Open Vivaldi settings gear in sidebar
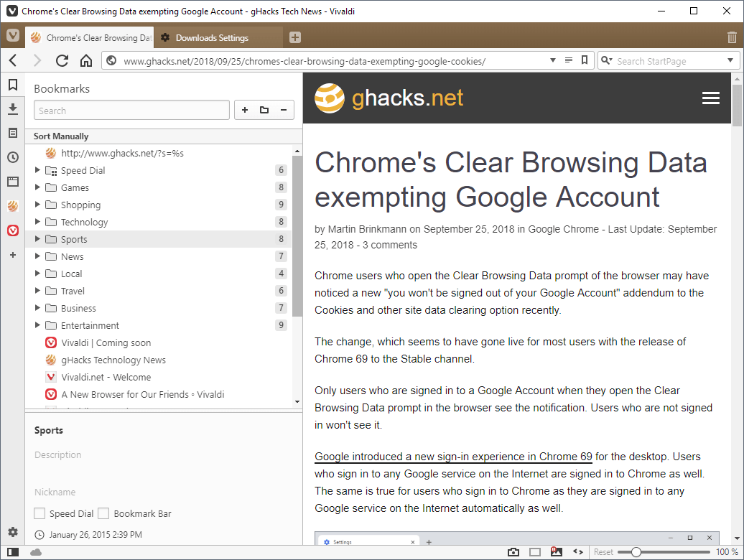This screenshot has height=560, width=744. click(x=13, y=531)
